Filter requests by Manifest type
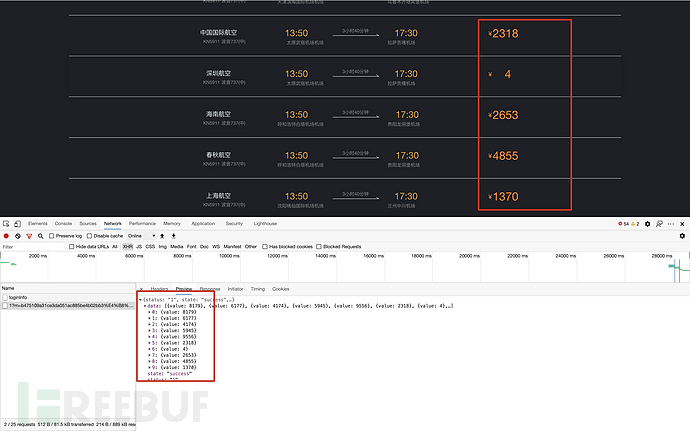The image size is (690, 431). pyautogui.click(x=232, y=247)
